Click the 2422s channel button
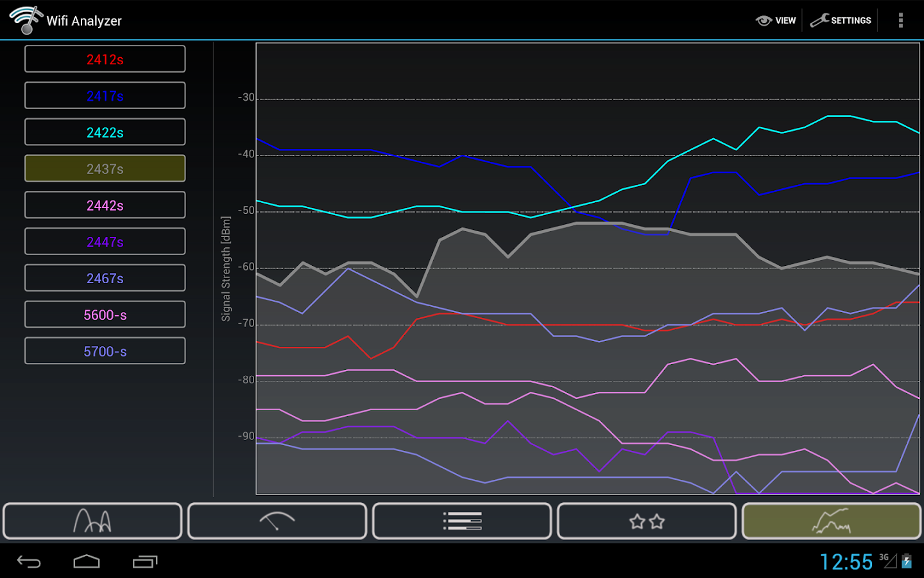This screenshot has width=924, height=578. click(105, 132)
